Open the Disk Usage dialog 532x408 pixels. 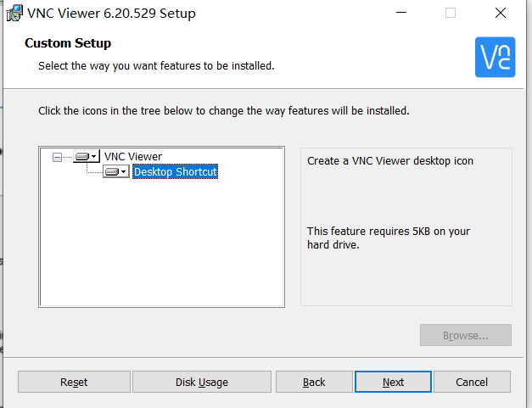point(202,382)
